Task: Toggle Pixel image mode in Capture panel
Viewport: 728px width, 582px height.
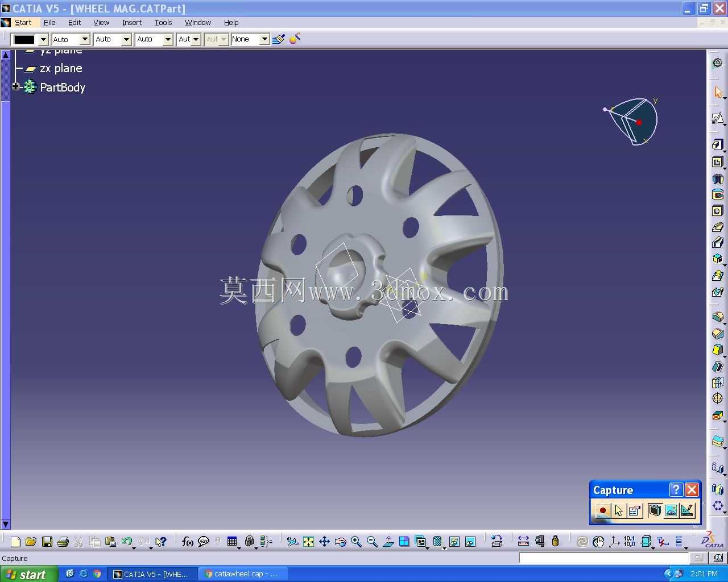Action: (x=671, y=510)
